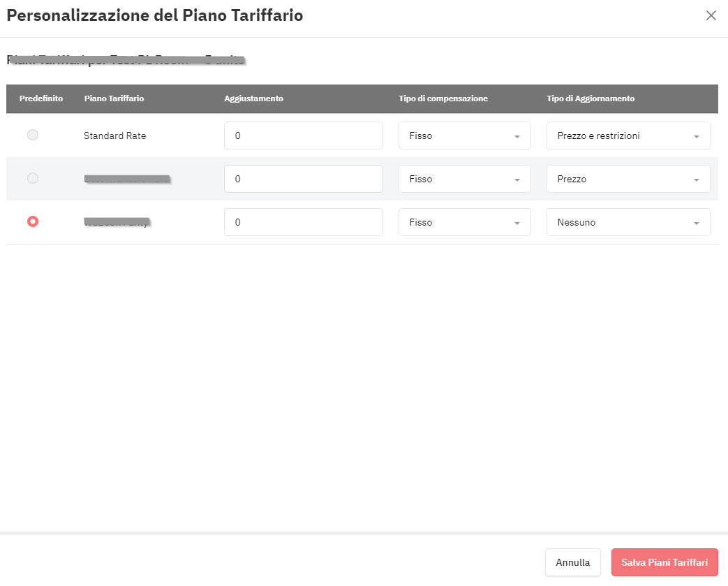The image size is (728, 586).
Task: Click the Annulla button
Action: tap(573, 562)
